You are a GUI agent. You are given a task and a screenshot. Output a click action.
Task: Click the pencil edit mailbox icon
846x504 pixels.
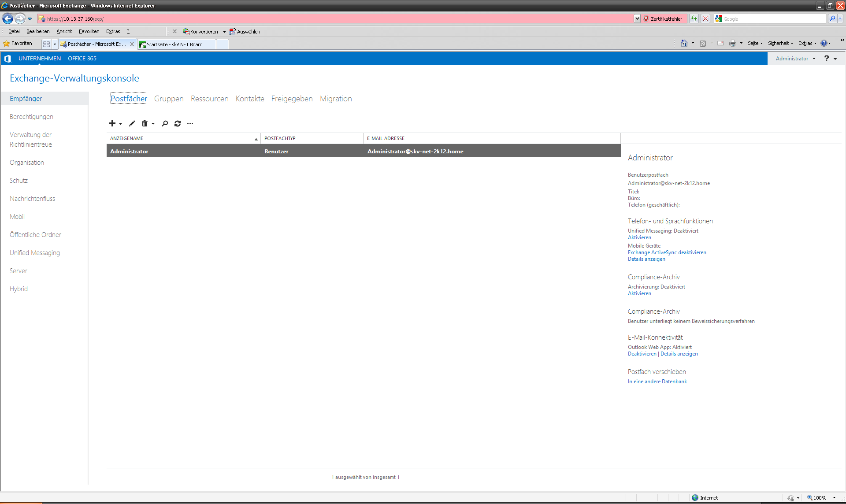point(132,123)
